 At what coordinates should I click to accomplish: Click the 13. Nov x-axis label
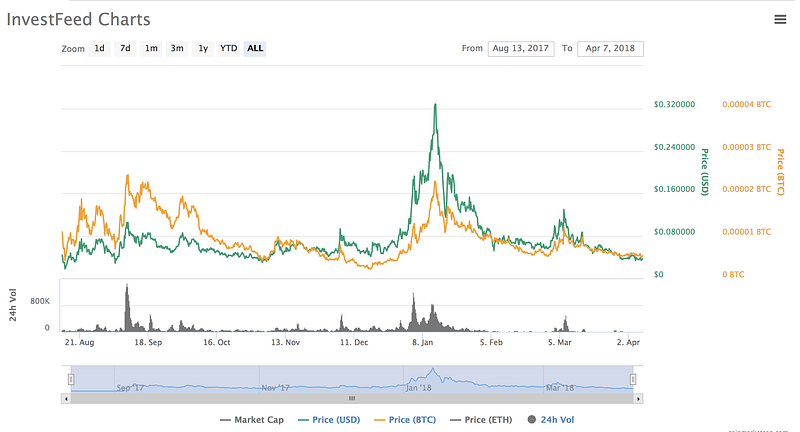(285, 342)
